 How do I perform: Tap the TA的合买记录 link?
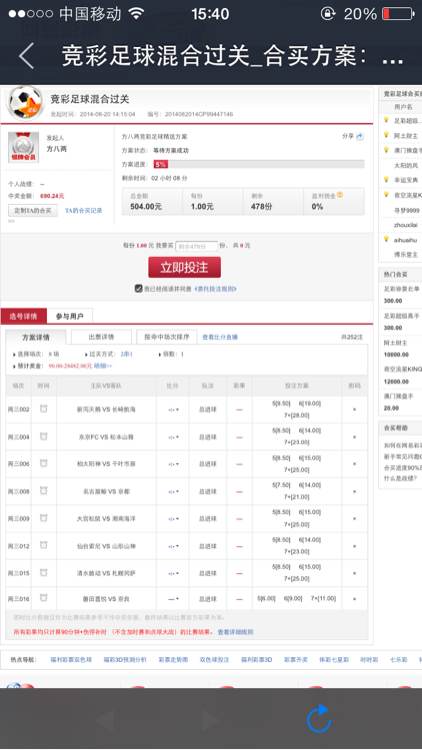(x=84, y=210)
